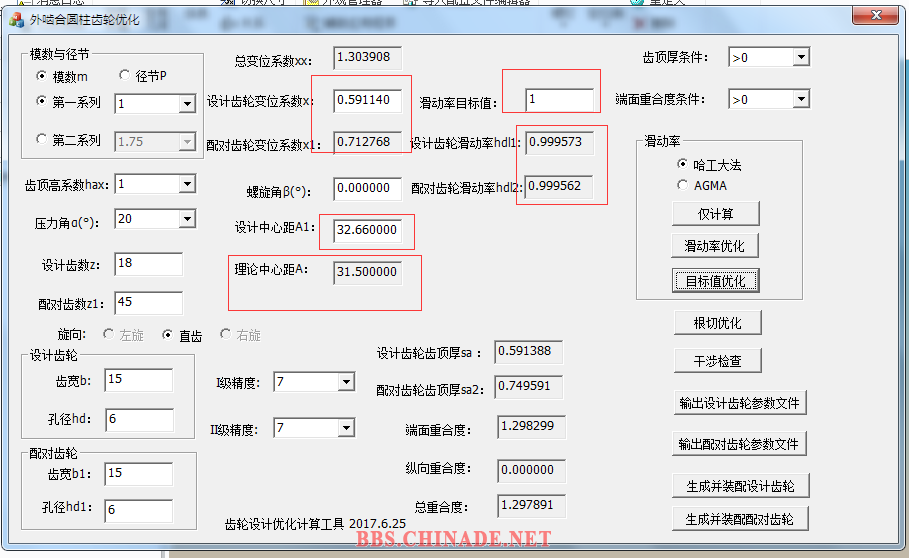Click the 设计齿轮变位系数x field

(x=368, y=100)
